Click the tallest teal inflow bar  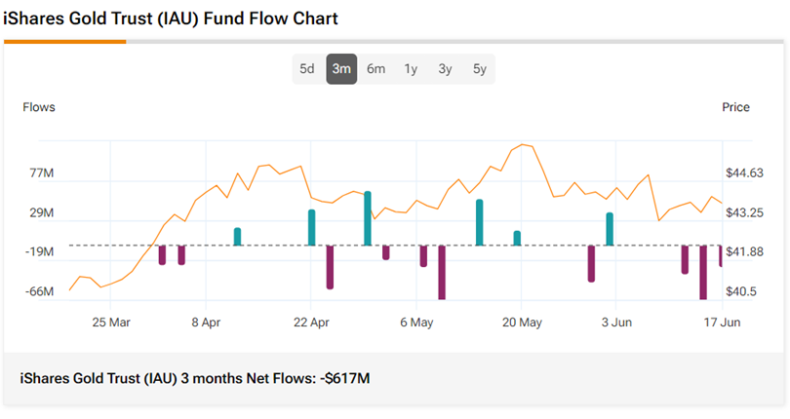pos(368,218)
